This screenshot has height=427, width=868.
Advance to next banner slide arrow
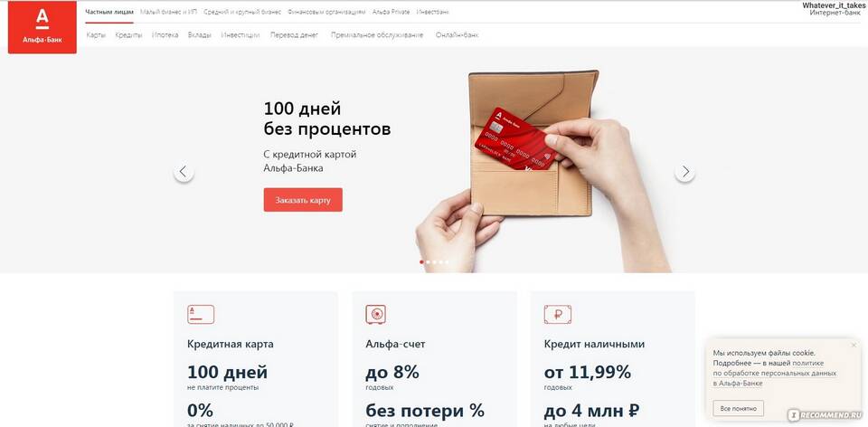684,172
